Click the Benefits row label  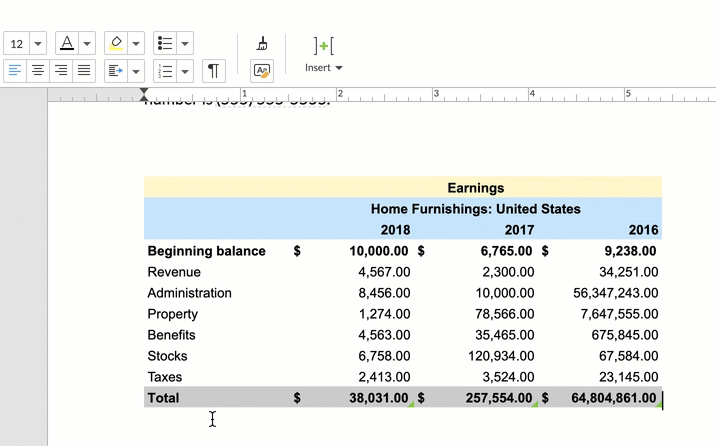click(x=171, y=335)
